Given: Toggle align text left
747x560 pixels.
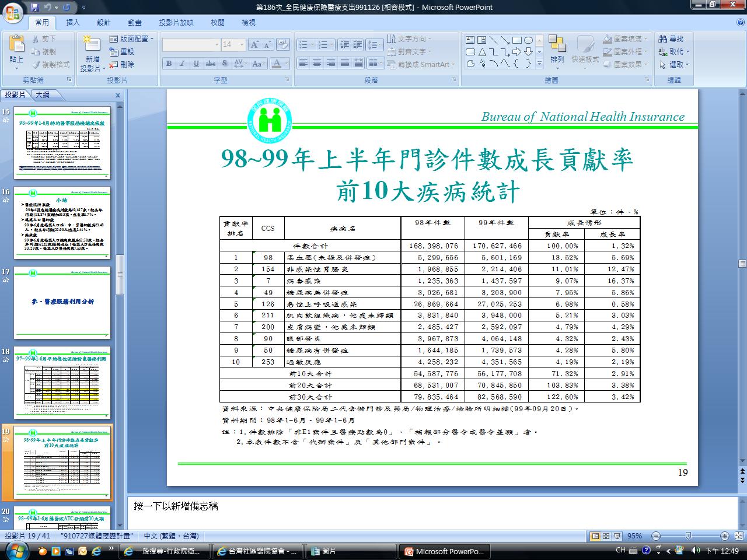Looking at the screenshot, I should pos(303,63).
